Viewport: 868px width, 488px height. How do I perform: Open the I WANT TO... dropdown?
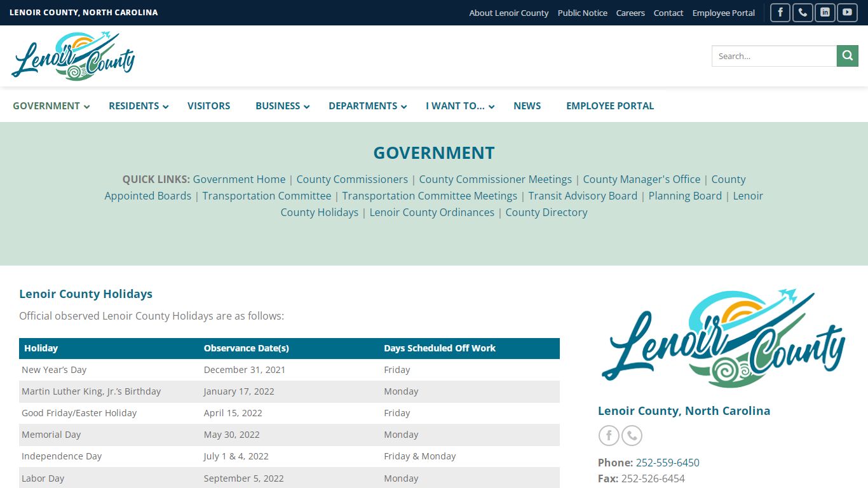[455, 105]
